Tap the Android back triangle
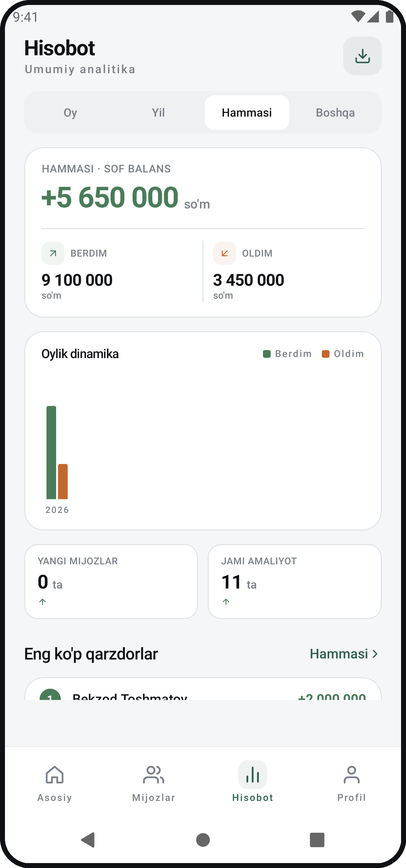 [x=88, y=840]
